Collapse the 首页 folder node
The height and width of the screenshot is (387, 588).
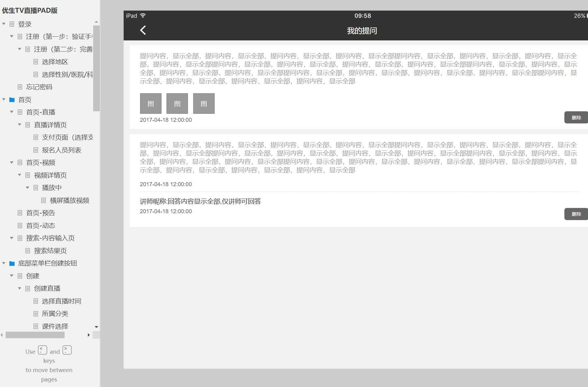4,99
